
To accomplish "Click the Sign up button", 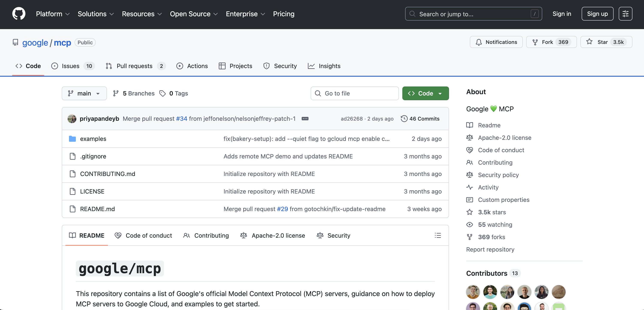I will (597, 14).
